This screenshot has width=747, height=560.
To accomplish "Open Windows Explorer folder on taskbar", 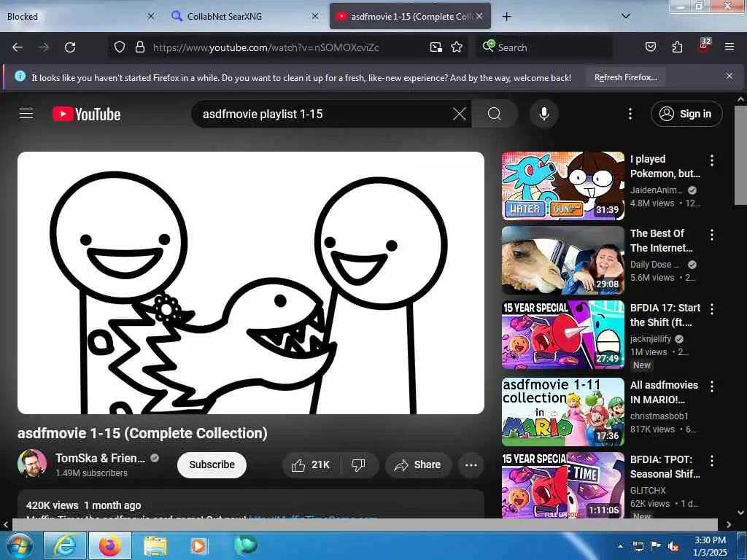I will click(x=155, y=546).
